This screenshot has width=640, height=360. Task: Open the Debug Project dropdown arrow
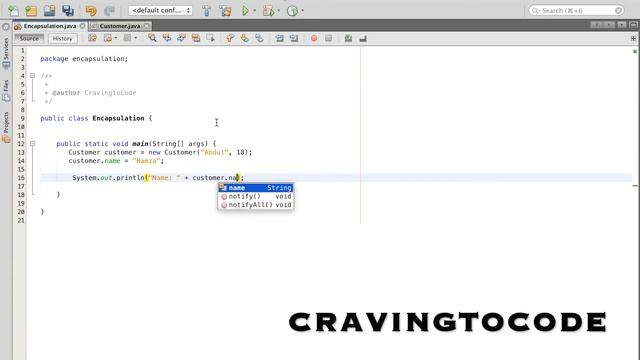pos(279,11)
